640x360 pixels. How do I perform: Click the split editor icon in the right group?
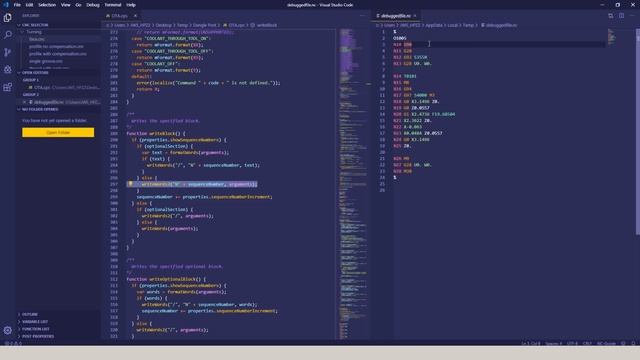621,16
